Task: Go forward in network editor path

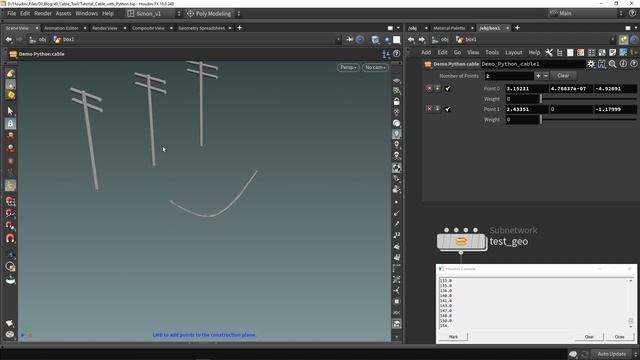Action: pos(422,40)
